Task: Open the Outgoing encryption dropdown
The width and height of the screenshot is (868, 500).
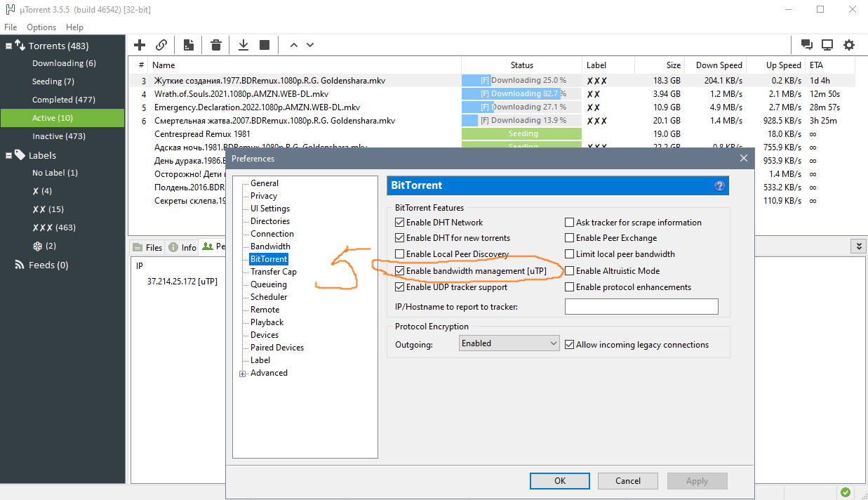Action: 509,343
